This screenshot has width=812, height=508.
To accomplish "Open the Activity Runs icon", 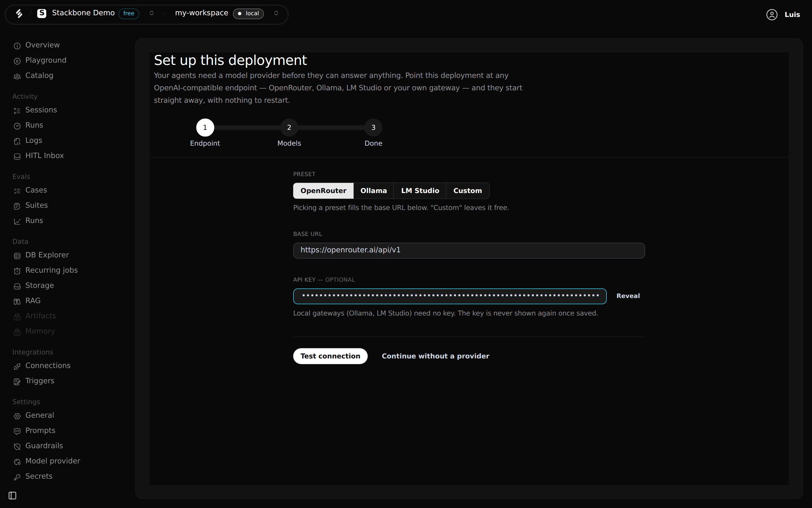I will pyautogui.click(x=17, y=126).
